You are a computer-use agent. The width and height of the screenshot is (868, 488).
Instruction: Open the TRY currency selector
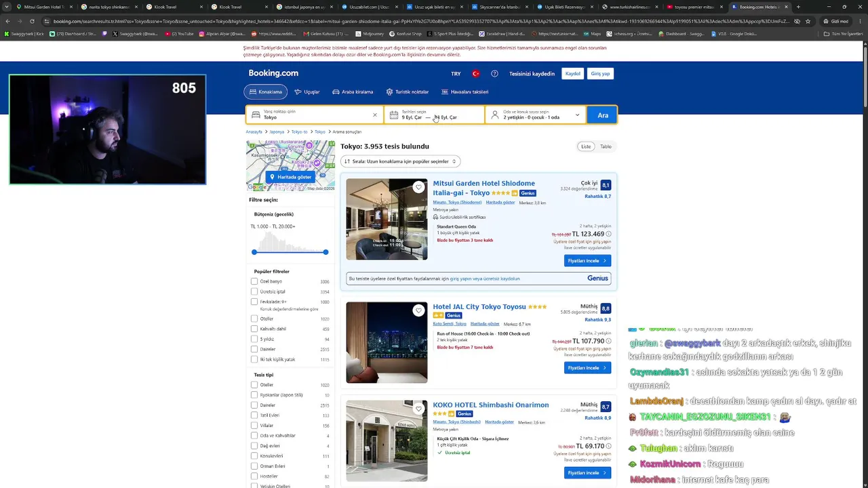[456, 74]
